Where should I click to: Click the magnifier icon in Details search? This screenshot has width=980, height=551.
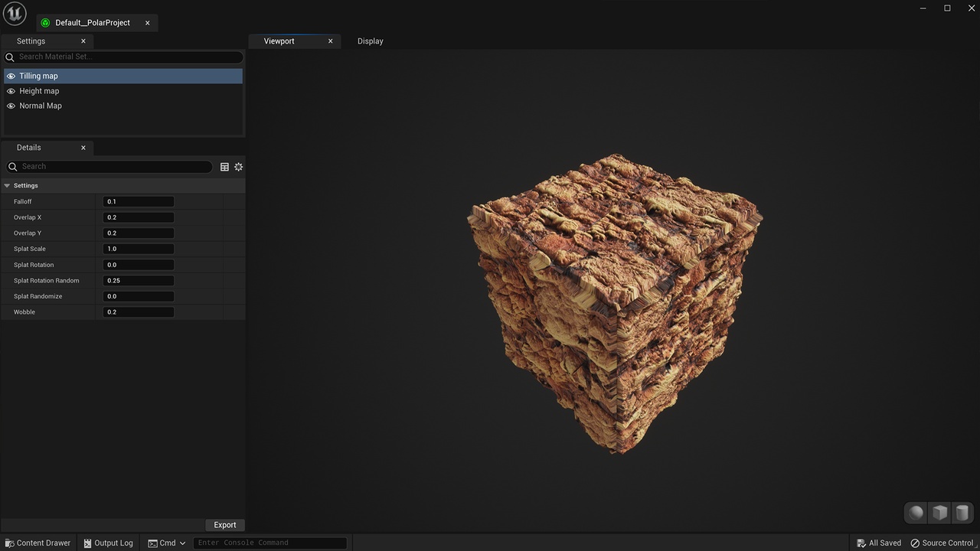(x=13, y=167)
